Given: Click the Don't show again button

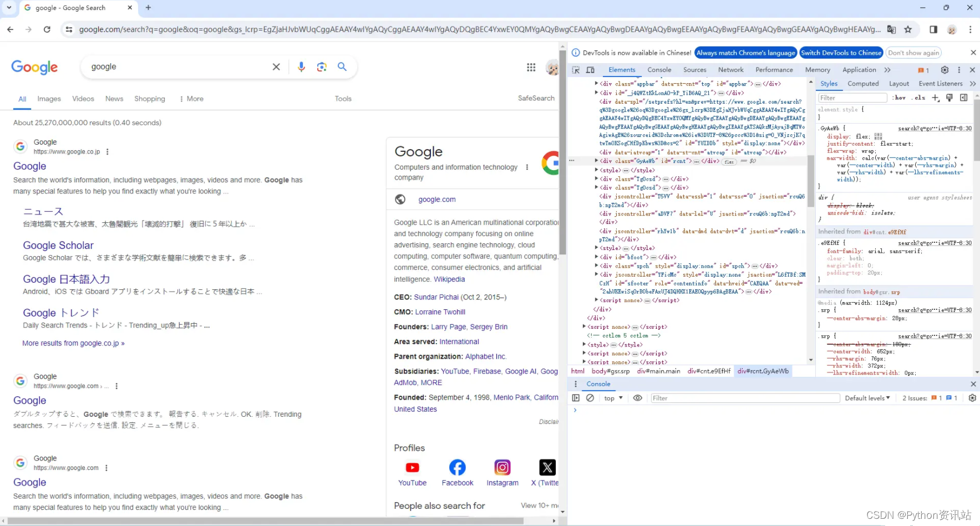Looking at the screenshot, I should (913, 53).
